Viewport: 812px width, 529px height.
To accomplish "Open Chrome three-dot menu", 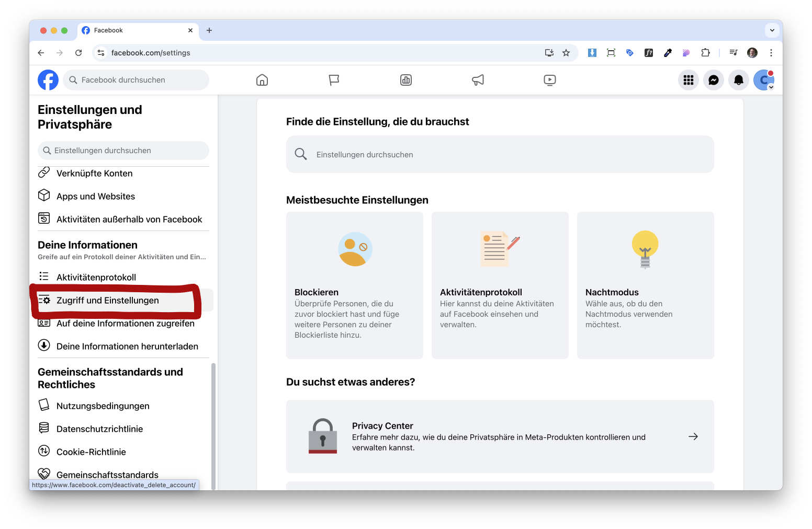I will click(x=771, y=53).
